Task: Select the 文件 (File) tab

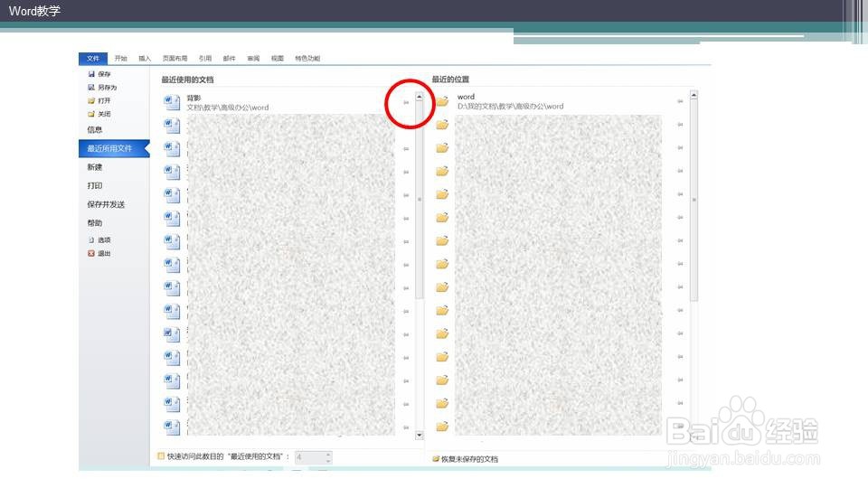Action: (93, 58)
